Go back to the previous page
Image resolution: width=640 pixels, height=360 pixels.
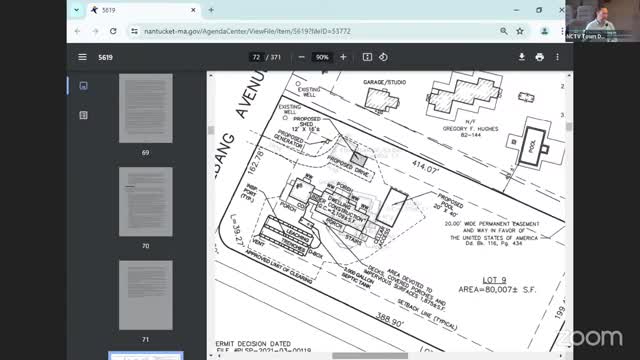click(x=77, y=31)
